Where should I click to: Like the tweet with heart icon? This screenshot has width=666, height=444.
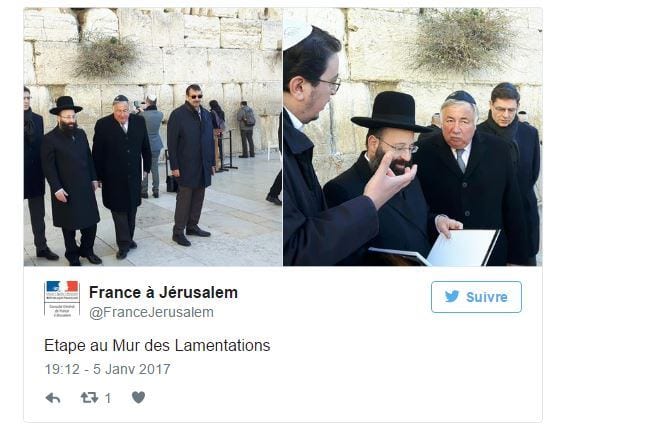pos(138,397)
